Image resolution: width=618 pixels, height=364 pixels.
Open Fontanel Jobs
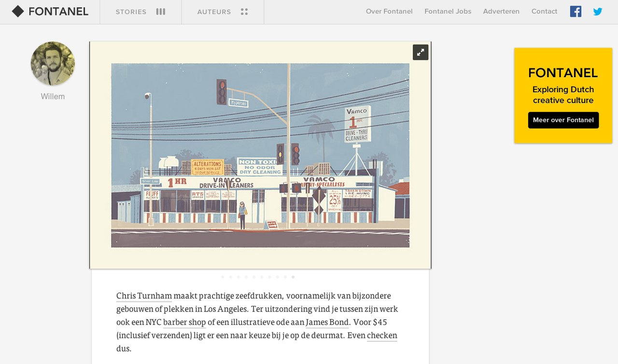448,12
